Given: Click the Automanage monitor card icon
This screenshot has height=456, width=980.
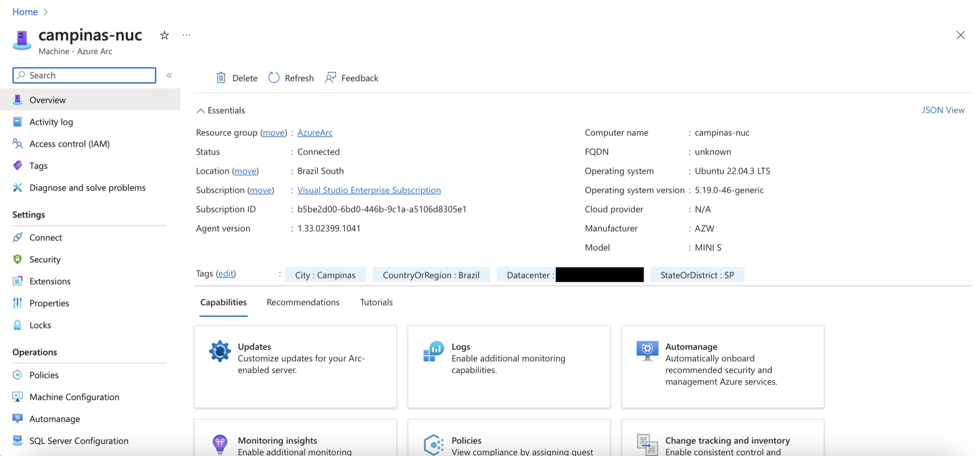Looking at the screenshot, I should click(x=647, y=351).
